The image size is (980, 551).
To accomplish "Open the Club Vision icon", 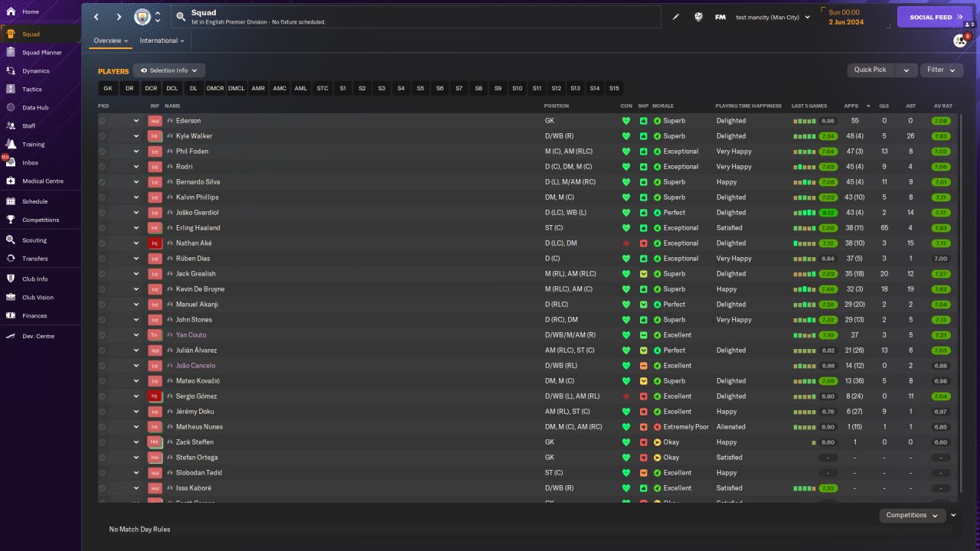I will [x=11, y=297].
